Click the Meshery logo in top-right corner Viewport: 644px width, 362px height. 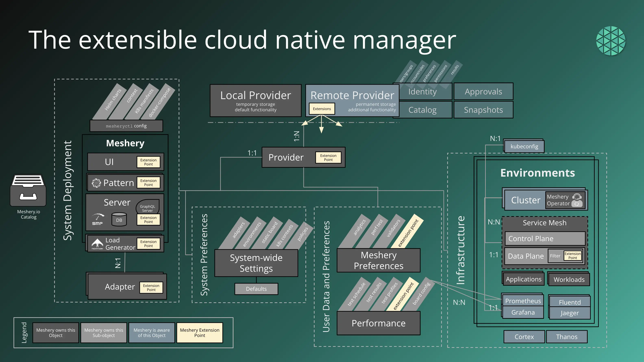(x=611, y=41)
